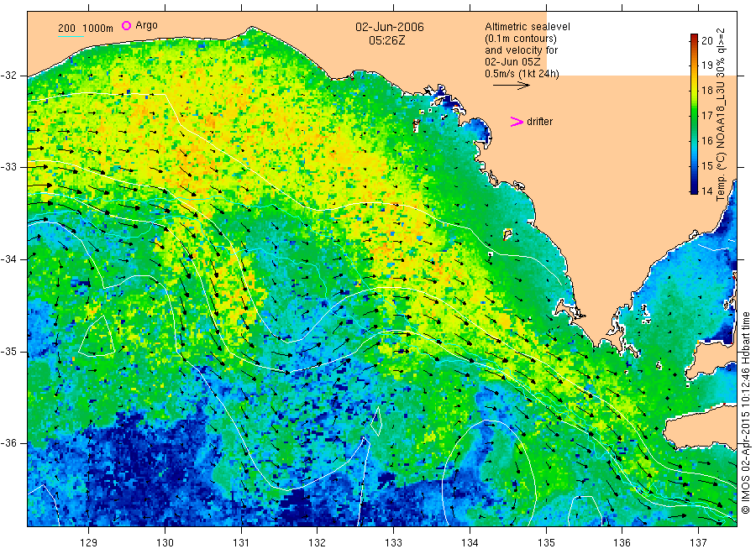The image size is (756, 554).
Task: Click the magenta Argo circle legend marker
Action: (126, 25)
